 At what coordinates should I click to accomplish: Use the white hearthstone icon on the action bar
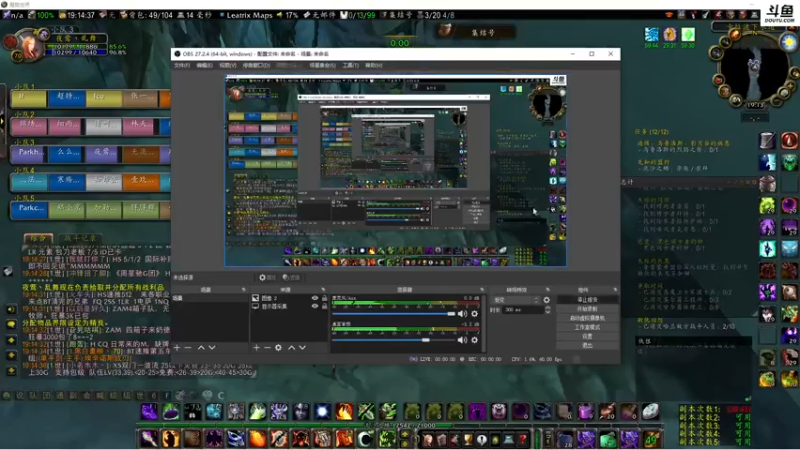tap(650, 411)
